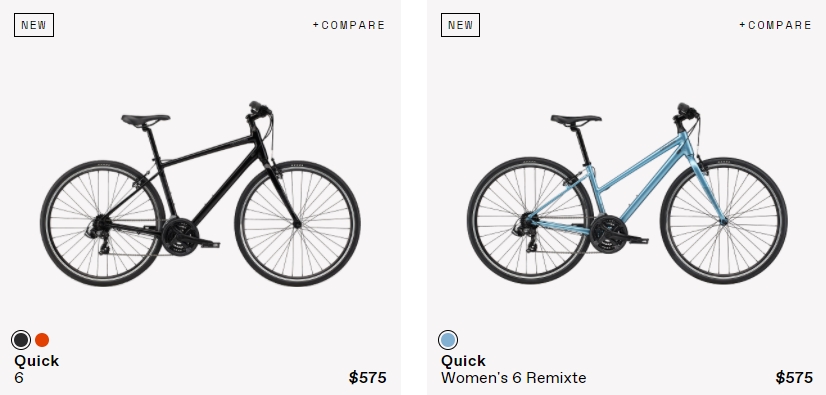The image size is (826, 395).
Task: Click the front wheel of the black bike
Action: tap(298, 224)
